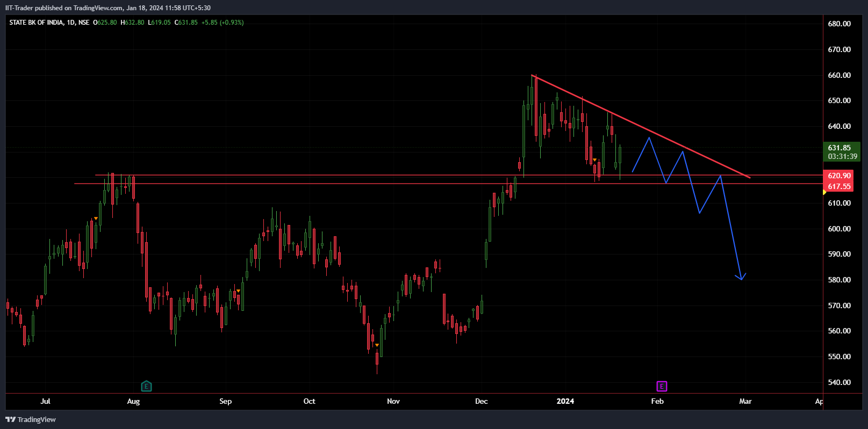
Task: Click the Mar label on the time axis
Action: 745,401
